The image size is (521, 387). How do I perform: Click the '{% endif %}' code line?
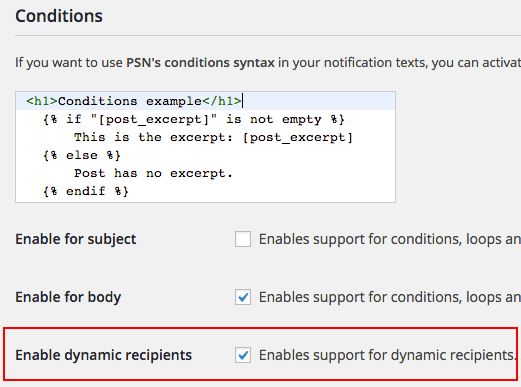86,191
